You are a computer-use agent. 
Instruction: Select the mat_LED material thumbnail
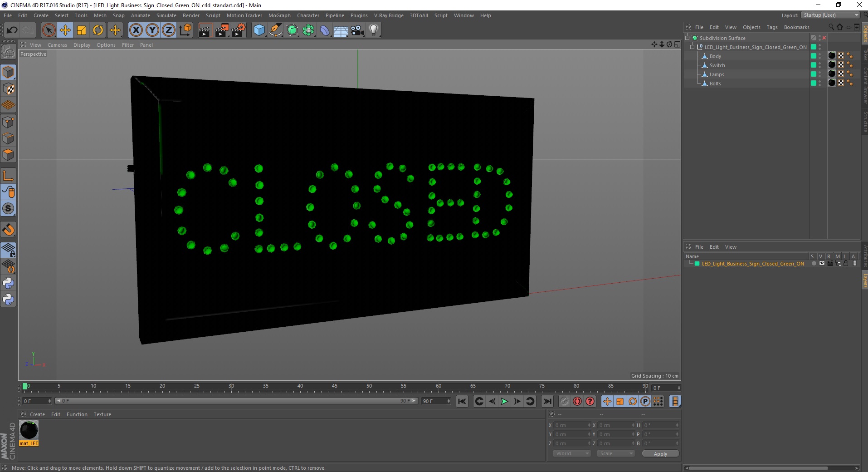point(29,430)
